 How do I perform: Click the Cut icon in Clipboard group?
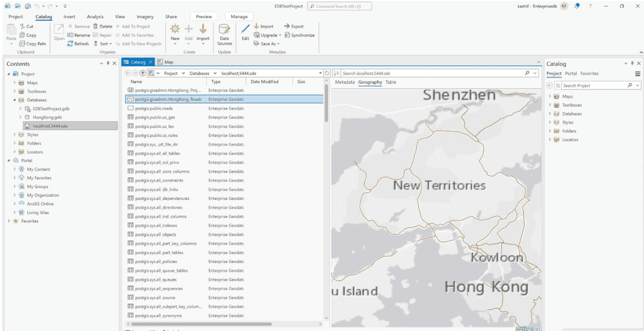(x=22, y=27)
